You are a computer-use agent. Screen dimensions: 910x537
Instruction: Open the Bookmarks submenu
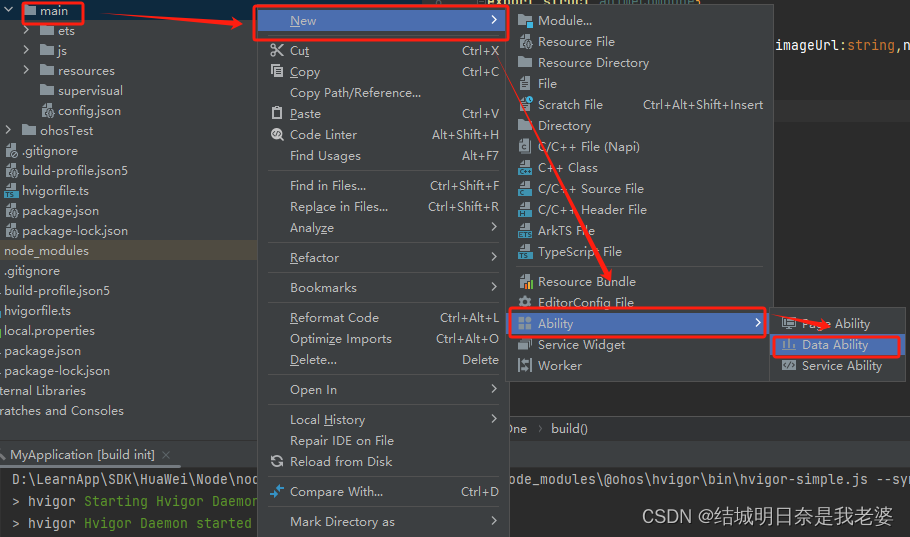click(384, 287)
